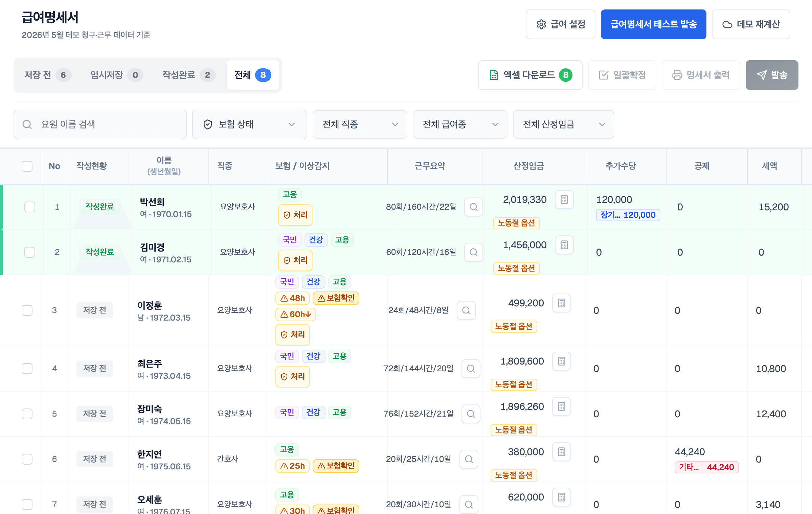
Task: Open wage calculator icon for 김미경
Action: [x=564, y=245]
